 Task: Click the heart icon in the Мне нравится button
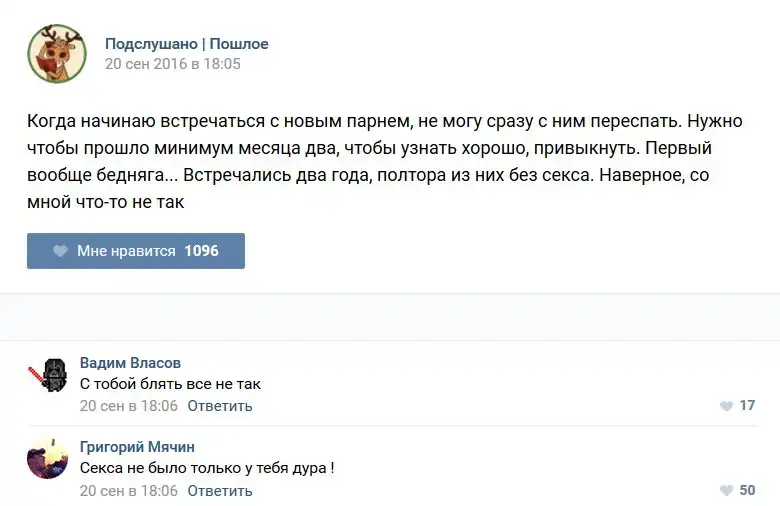point(60,251)
